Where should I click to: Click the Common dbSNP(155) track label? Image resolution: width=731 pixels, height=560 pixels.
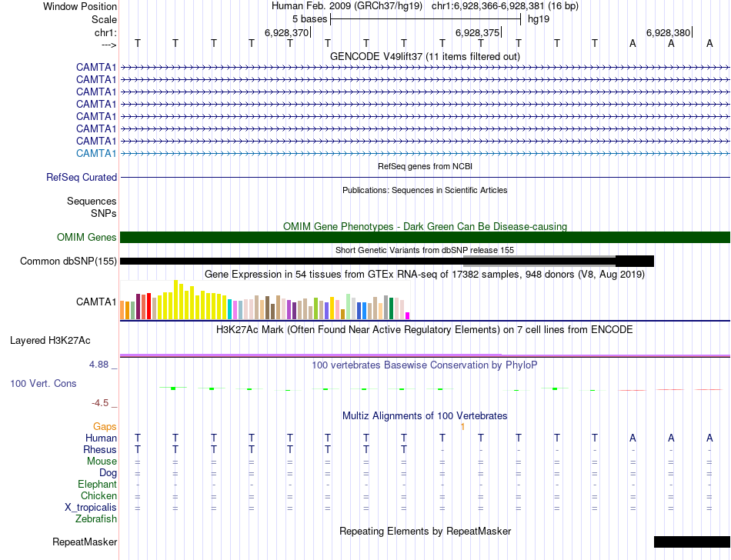pyautogui.click(x=68, y=261)
